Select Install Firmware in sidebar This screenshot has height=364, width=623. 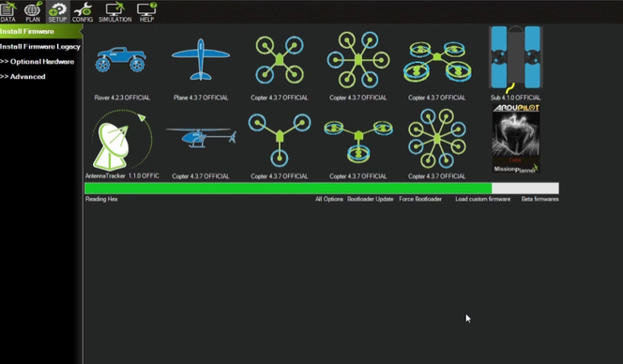coord(40,31)
